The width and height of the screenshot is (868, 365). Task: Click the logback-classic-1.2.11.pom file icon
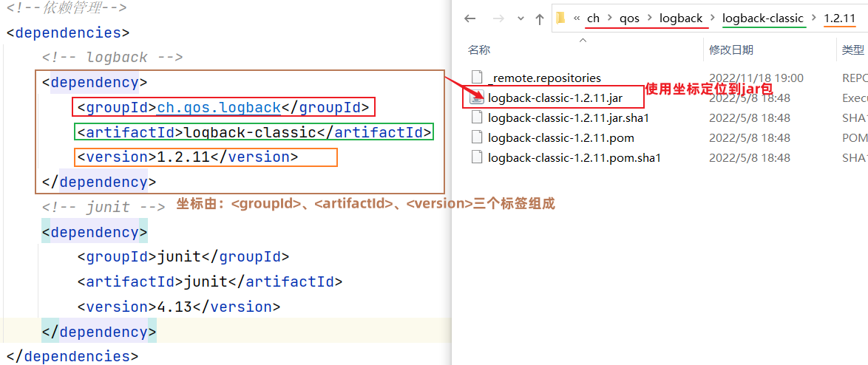tap(477, 137)
